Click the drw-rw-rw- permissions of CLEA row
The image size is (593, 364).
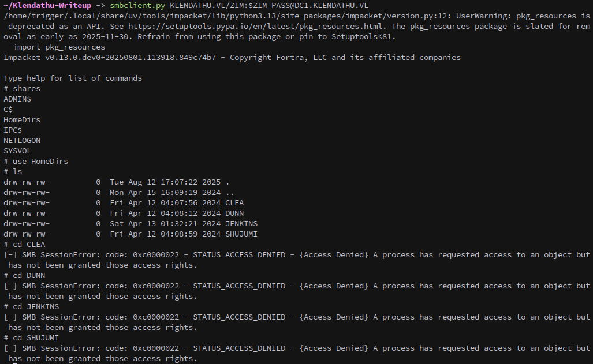click(27, 203)
